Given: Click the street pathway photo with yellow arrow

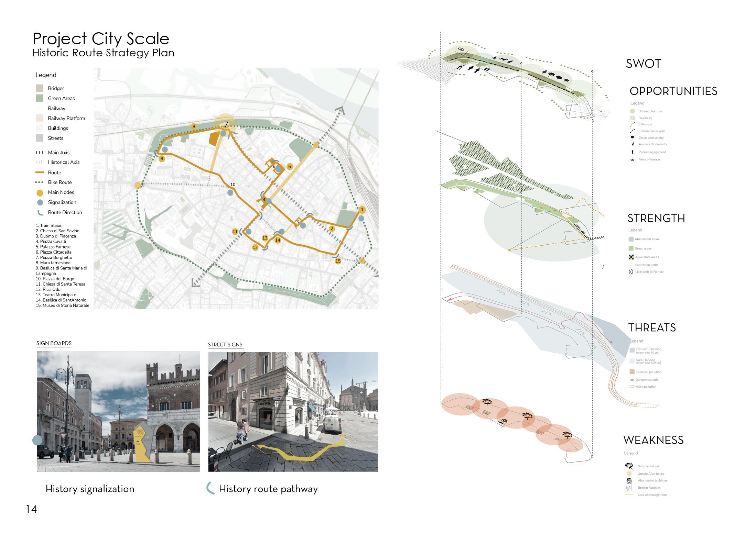Looking at the screenshot, I should (x=293, y=412).
